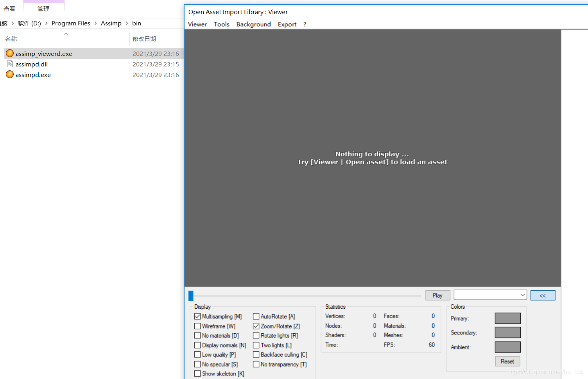This screenshot has height=379, width=588.
Task: Click the assimpd.dll file icon
Action: pyautogui.click(x=10, y=64)
